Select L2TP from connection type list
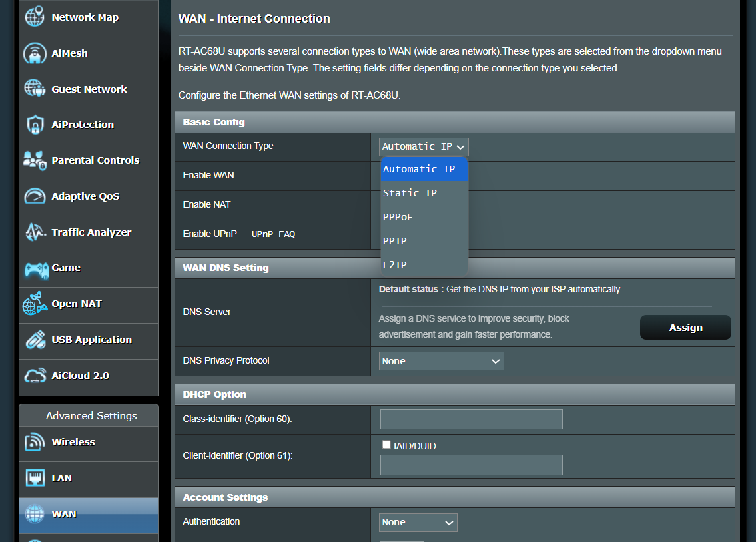This screenshot has height=542, width=756. click(424, 265)
